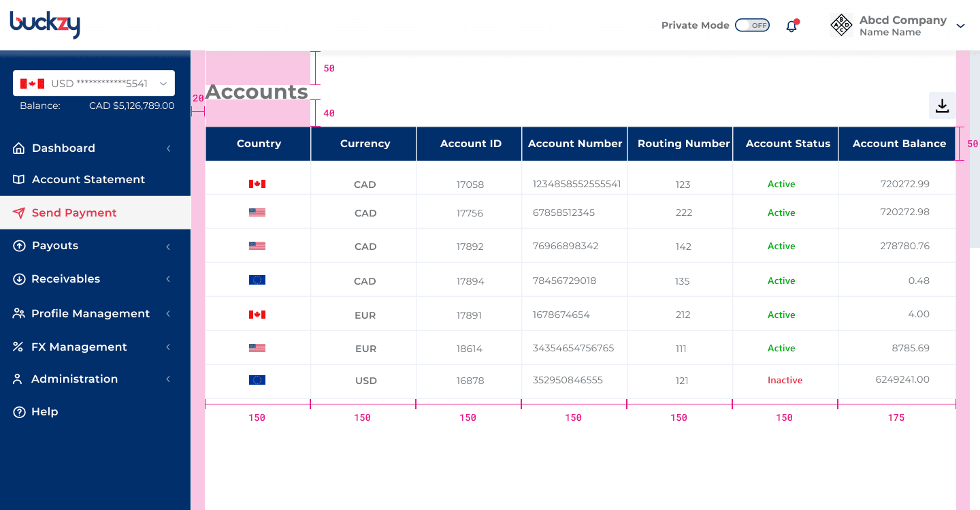Open the notifications bell

(791, 26)
